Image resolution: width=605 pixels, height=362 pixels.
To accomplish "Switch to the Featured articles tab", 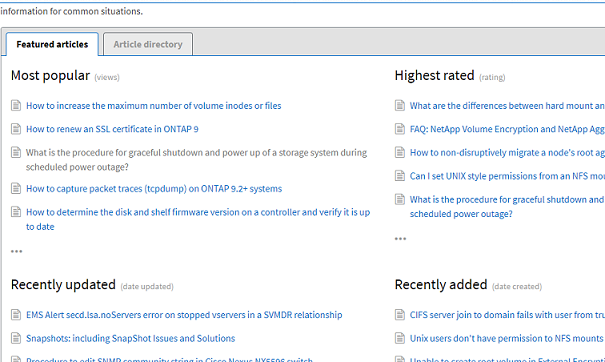I will click(52, 44).
